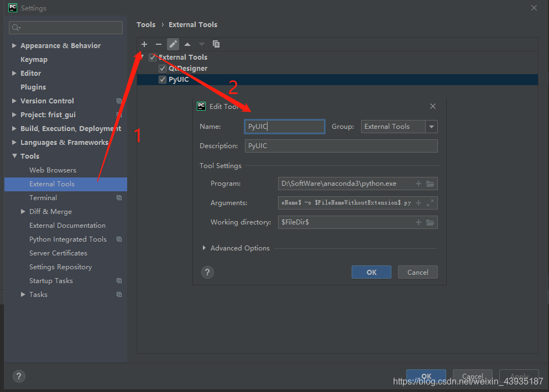
Task: Expand the Tasks tree node
Action: (x=23, y=295)
